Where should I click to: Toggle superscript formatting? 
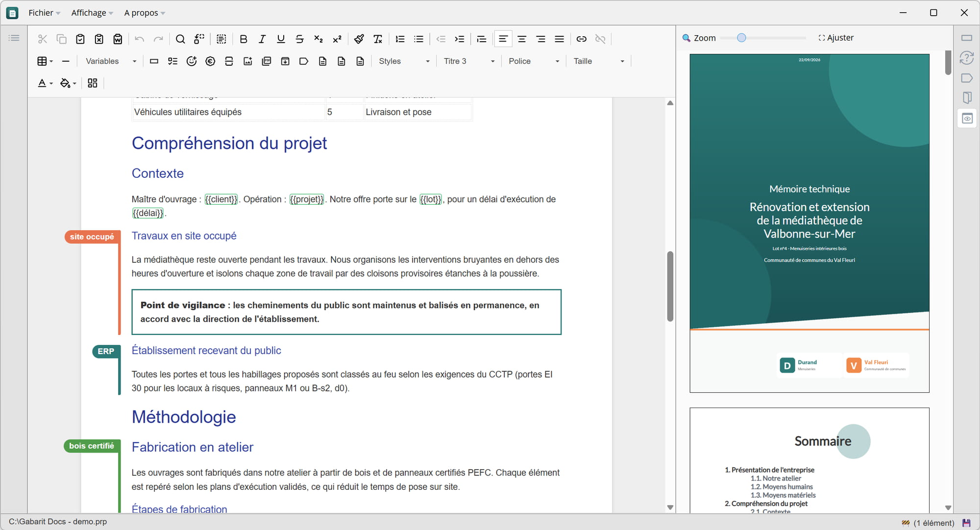[x=337, y=39]
